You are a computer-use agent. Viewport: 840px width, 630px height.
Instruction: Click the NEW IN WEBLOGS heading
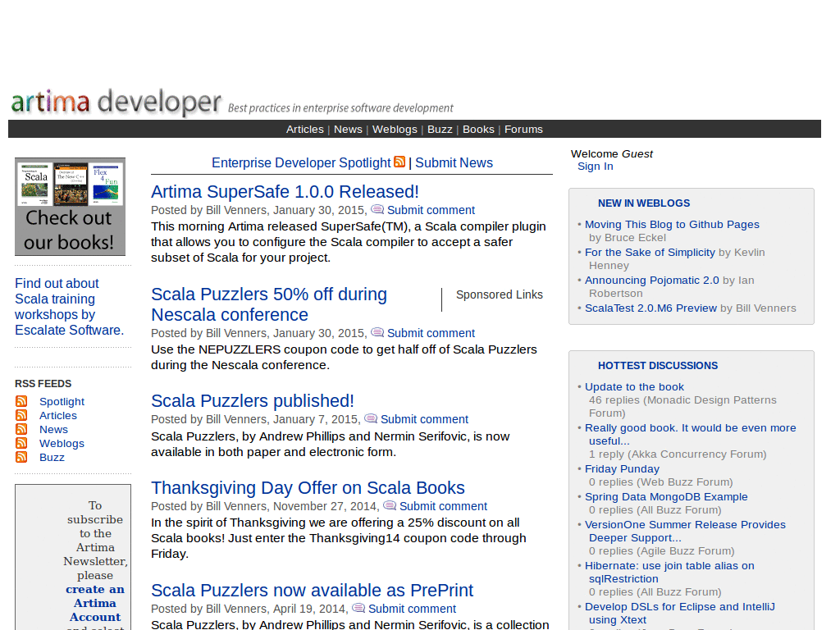[644, 203]
